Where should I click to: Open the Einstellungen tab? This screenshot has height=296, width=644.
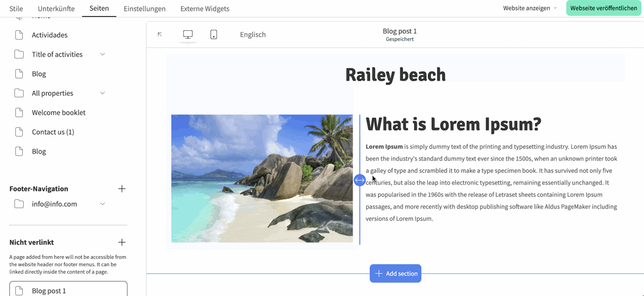click(145, 8)
